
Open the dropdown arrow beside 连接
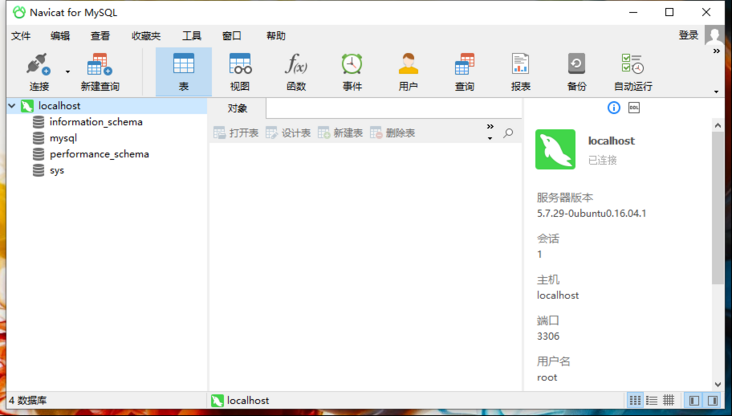(x=68, y=72)
